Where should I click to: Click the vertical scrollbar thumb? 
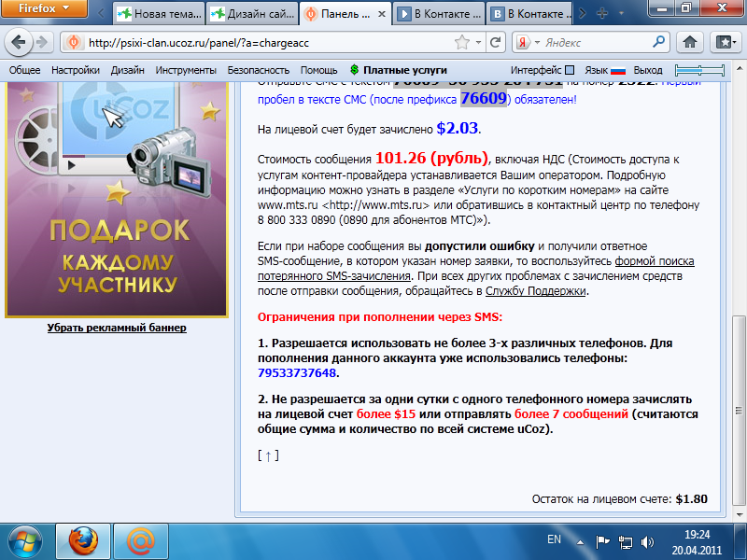click(740, 412)
